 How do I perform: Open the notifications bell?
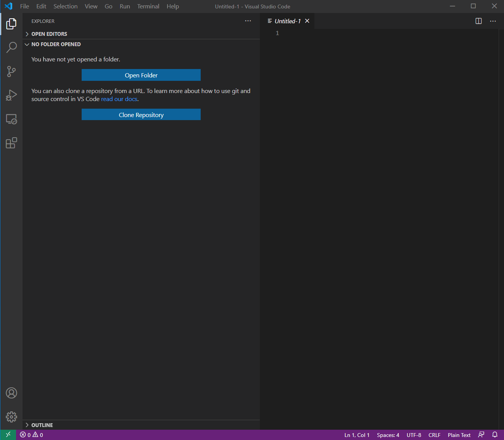(x=495, y=435)
